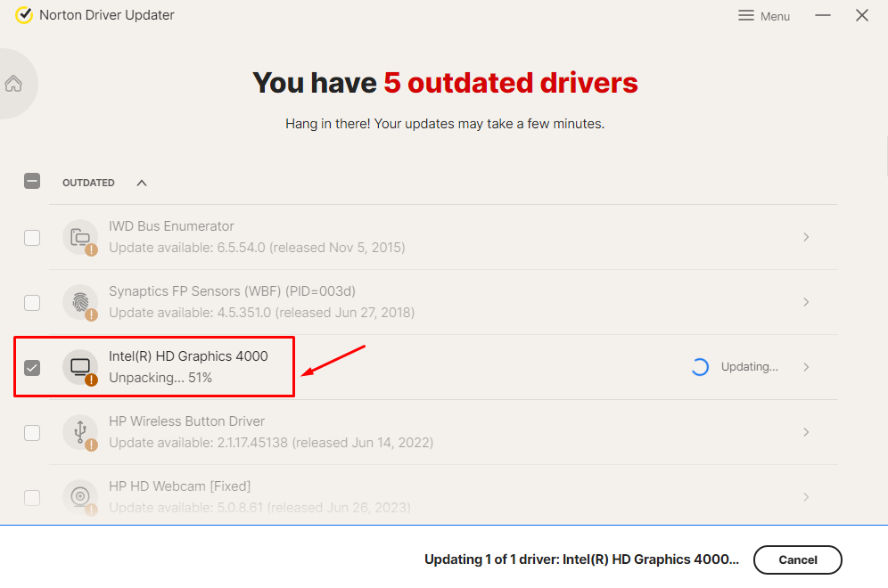Check the Synaptics FP Sensors checkbox
888x588 pixels.
(32, 303)
